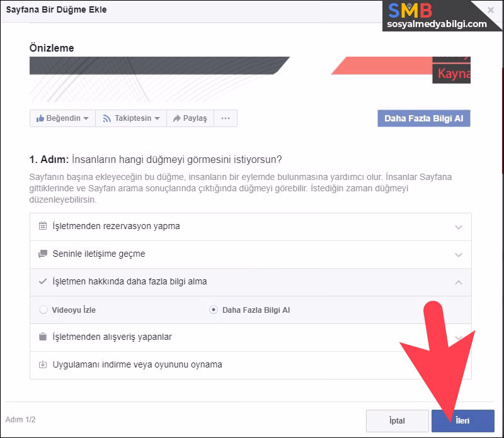Select the Videoyu İzle radio button
This screenshot has width=504, height=438.
point(42,310)
